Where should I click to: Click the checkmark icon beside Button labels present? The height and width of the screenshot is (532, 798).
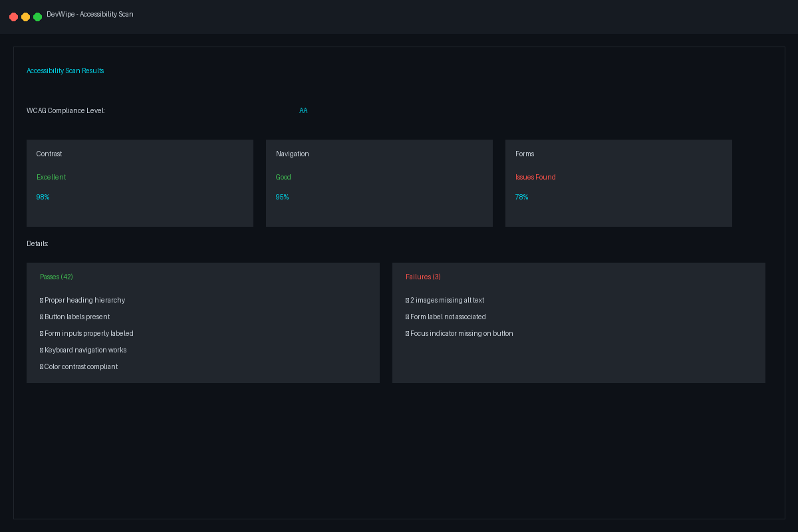(41, 317)
